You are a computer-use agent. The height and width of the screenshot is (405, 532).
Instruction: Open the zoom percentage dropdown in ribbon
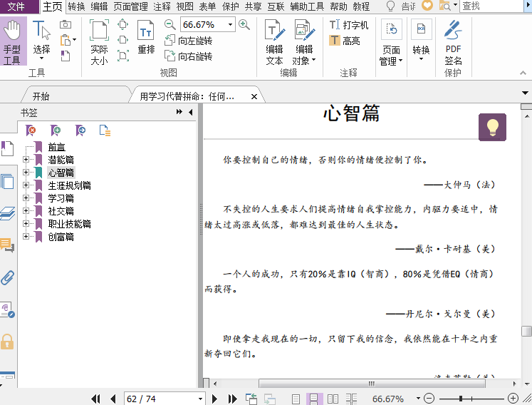(230, 24)
